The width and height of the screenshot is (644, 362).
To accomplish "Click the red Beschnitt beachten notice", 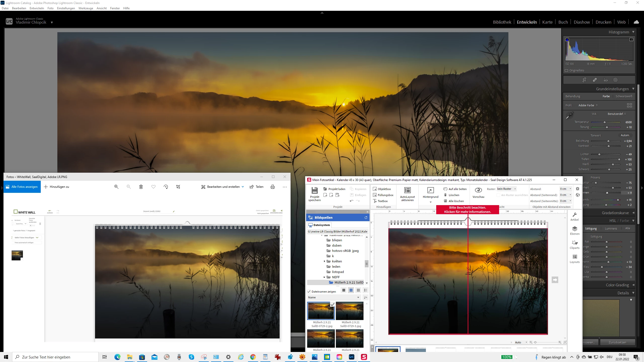I will point(467,210).
